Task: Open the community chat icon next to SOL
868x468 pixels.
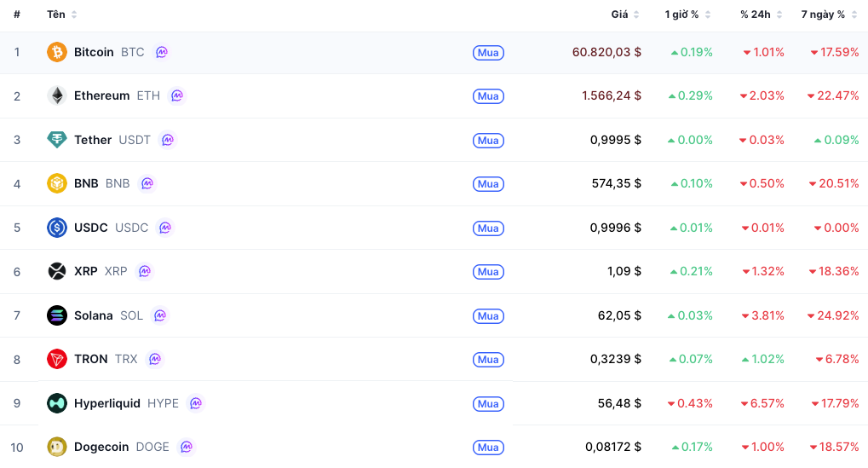Action: tap(160, 315)
